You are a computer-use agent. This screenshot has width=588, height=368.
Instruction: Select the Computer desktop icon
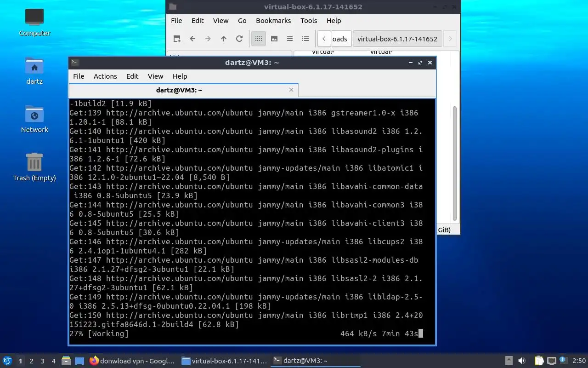click(34, 22)
